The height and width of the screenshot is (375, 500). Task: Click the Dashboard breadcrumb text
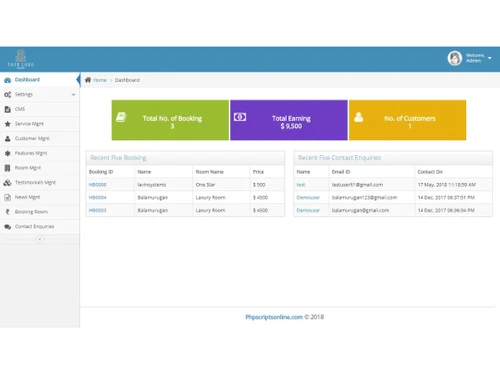click(127, 80)
